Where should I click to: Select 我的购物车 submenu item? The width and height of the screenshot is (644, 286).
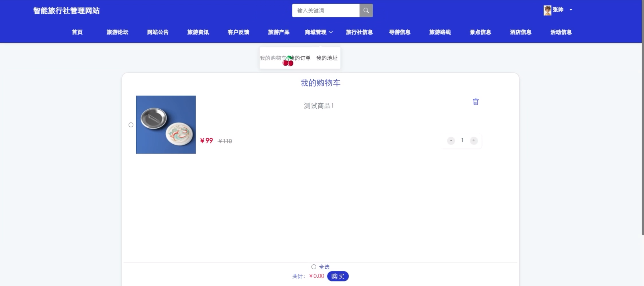(272, 58)
